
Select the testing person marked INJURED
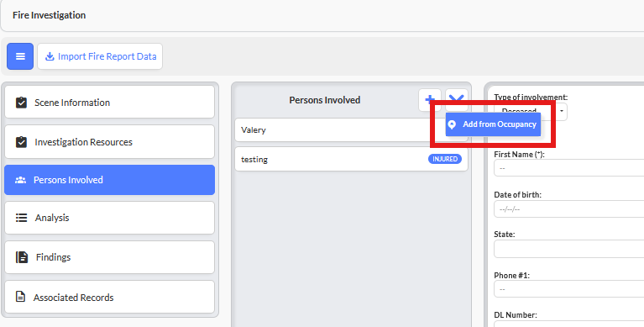(x=351, y=159)
